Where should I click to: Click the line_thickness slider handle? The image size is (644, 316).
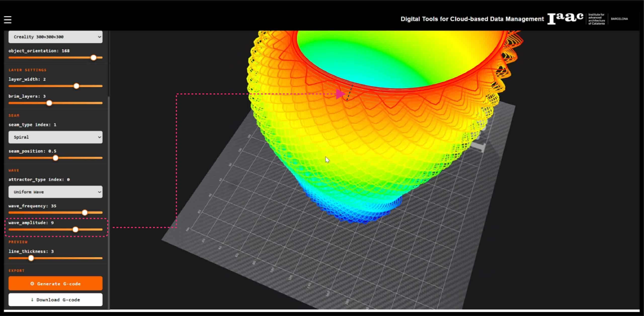tap(31, 258)
